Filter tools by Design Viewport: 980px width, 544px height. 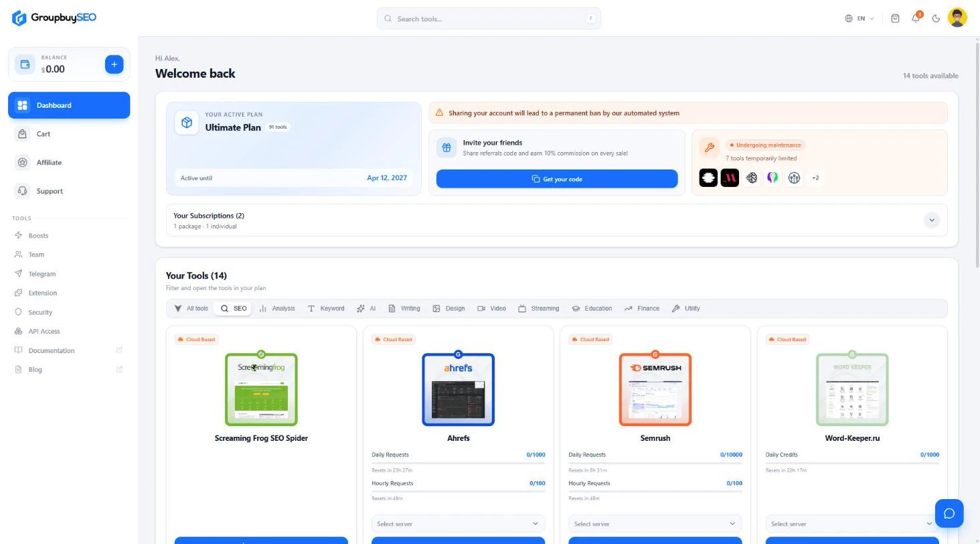point(448,308)
